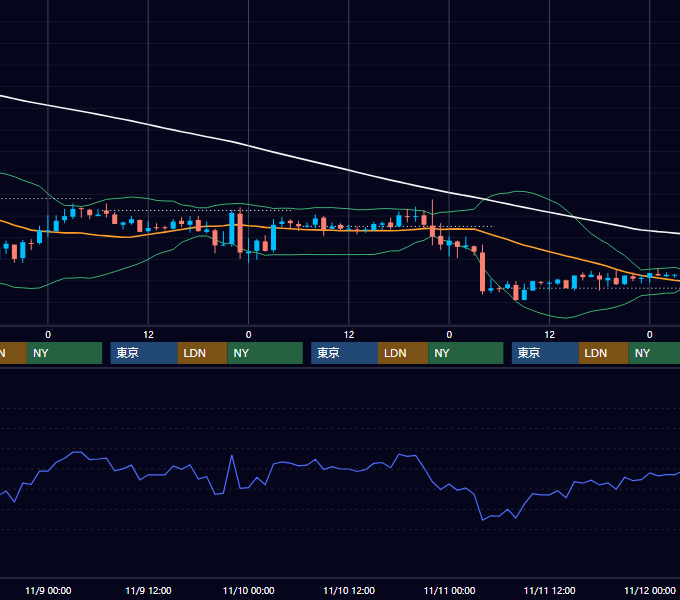Select the LDN session block before 11/12 00:00
The height and width of the screenshot is (600, 680).
[x=604, y=353]
